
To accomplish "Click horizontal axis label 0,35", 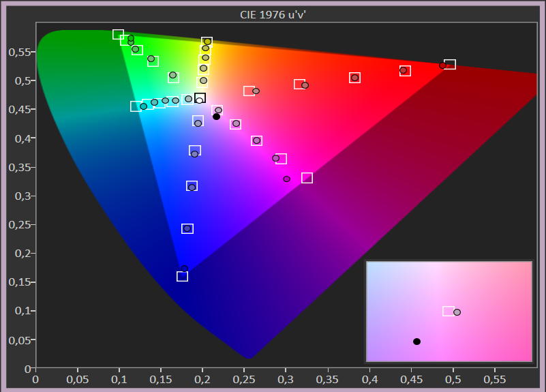I will point(327,380).
